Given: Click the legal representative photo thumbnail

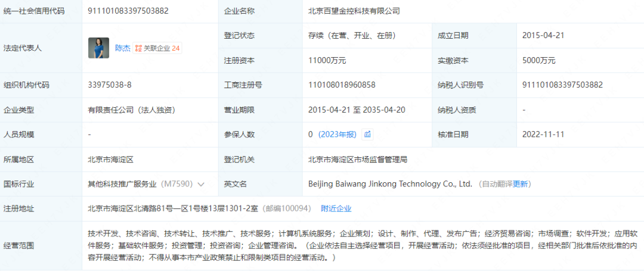Looking at the screenshot, I should point(98,48).
